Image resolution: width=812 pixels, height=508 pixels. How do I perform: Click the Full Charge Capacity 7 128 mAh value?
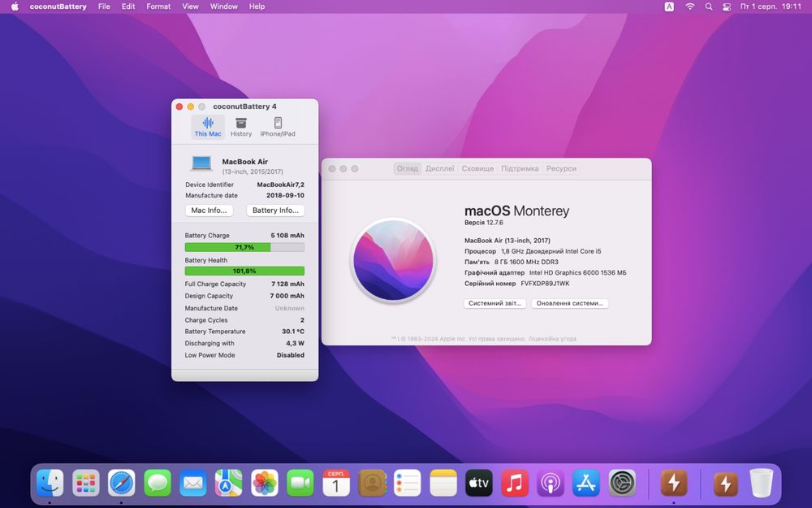click(x=287, y=284)
